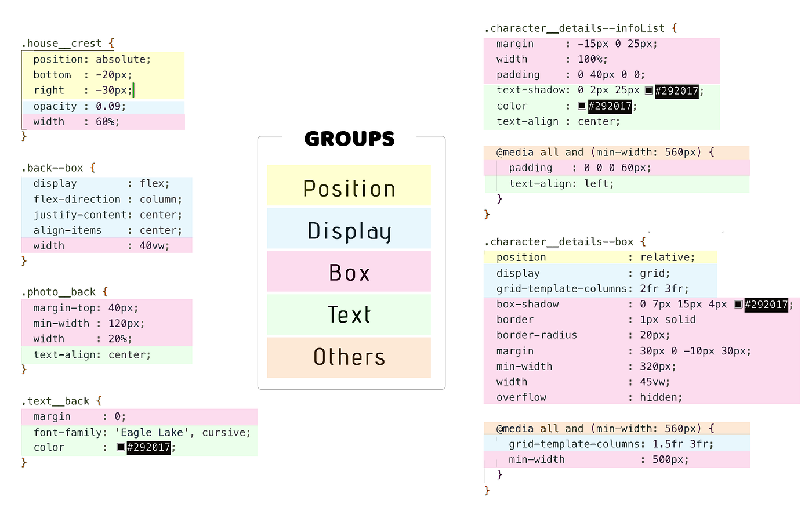Toggle the Position group highlight
The width and height of the screenshot is (812, 518).
tap(349, 187)
